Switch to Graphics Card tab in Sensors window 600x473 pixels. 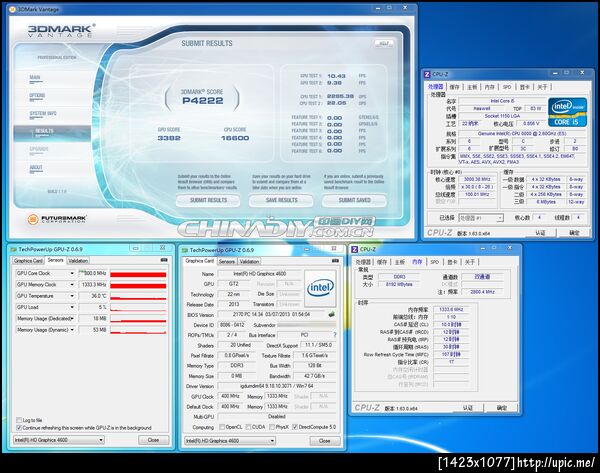tap(28, 261)
